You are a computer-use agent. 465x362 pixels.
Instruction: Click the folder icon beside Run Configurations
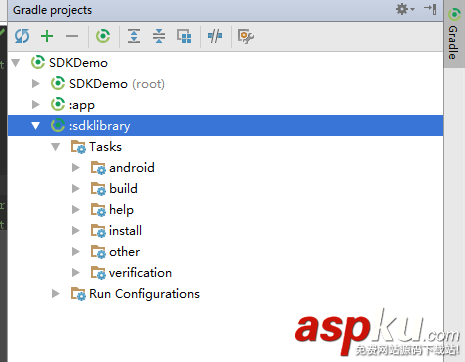pyautogui.click(x=78, y=294)
